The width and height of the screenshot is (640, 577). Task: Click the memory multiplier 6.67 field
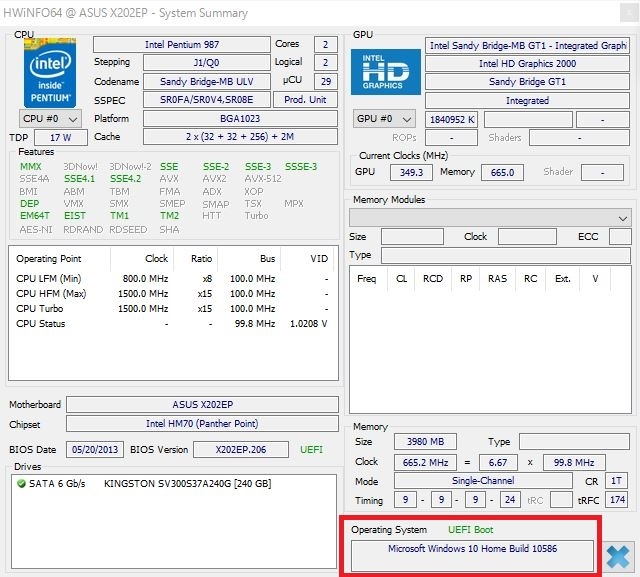click(498, 462)
